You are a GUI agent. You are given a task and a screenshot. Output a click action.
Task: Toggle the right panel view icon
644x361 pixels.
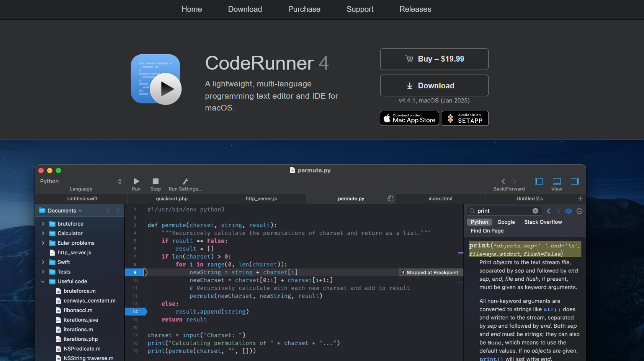tap(575, 182)
